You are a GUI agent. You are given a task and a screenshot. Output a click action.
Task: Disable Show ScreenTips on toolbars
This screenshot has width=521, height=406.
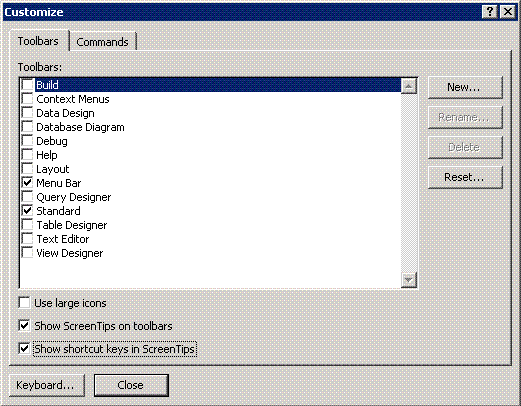coord(24,326)
